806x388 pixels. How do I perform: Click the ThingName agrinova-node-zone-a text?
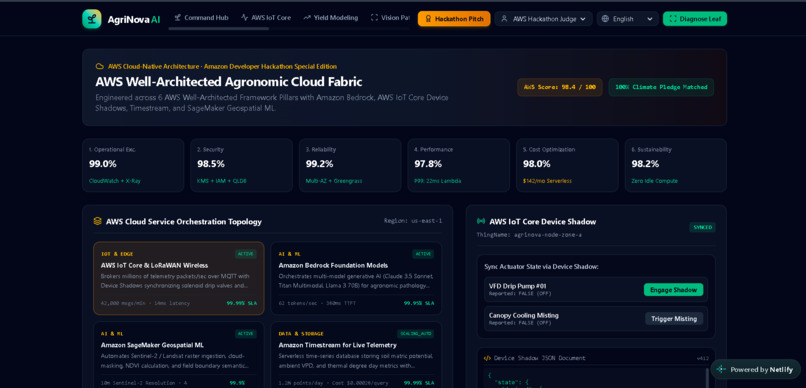tap(529, 235)
